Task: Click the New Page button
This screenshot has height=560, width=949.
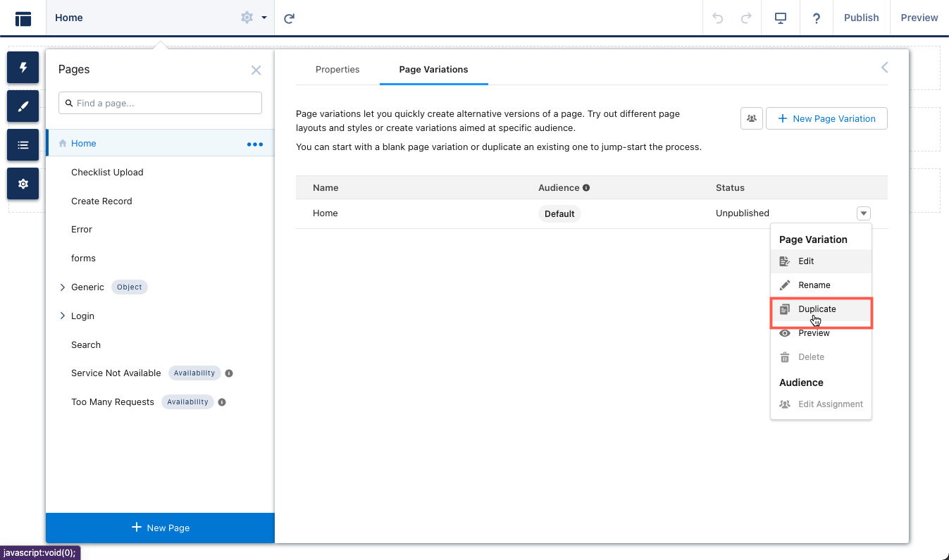Action: pyautogui.click(x=160, y=528)
